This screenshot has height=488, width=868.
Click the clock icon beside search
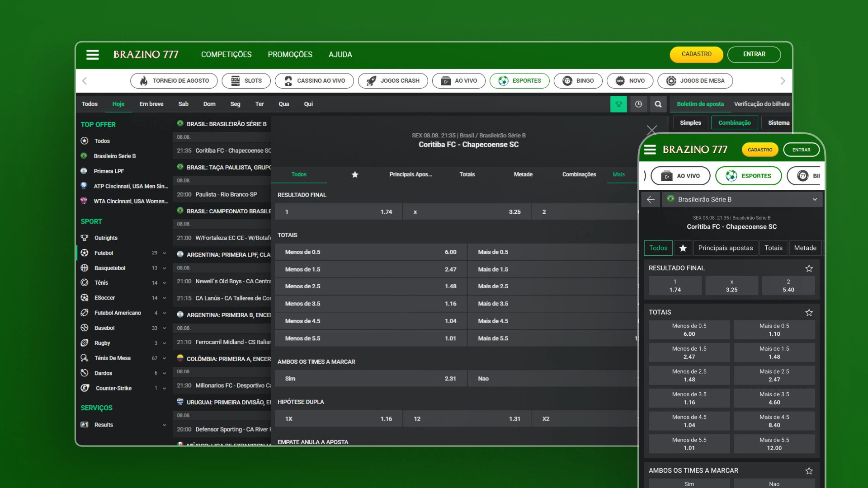coord(638,104)
